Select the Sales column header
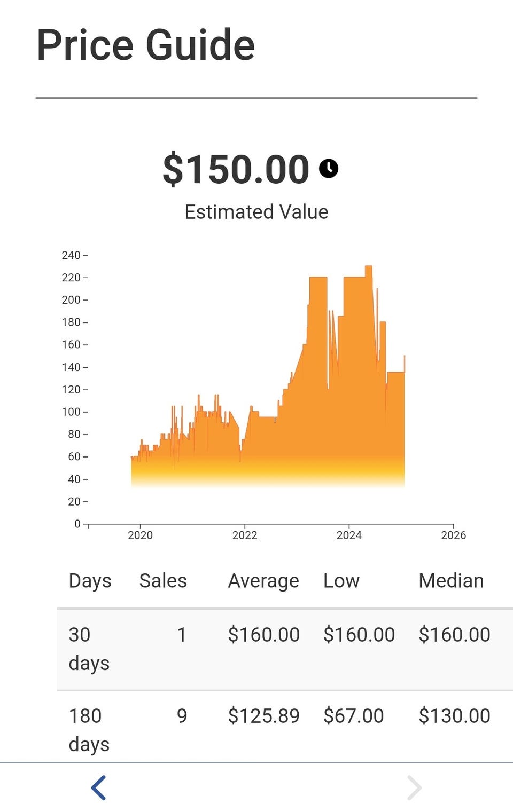This screenshot has height=812, width=513. click(x=163, y=580)
